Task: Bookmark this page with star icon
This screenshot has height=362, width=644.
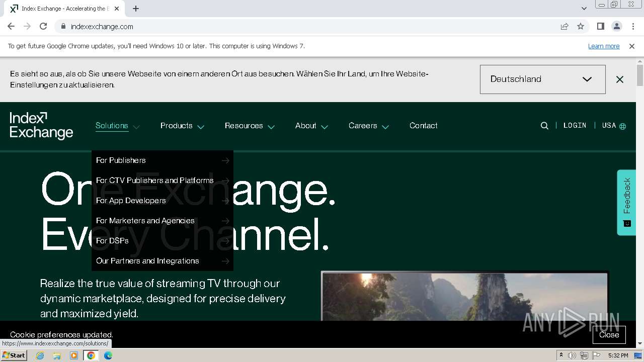Action: click(x=581, y=26)
